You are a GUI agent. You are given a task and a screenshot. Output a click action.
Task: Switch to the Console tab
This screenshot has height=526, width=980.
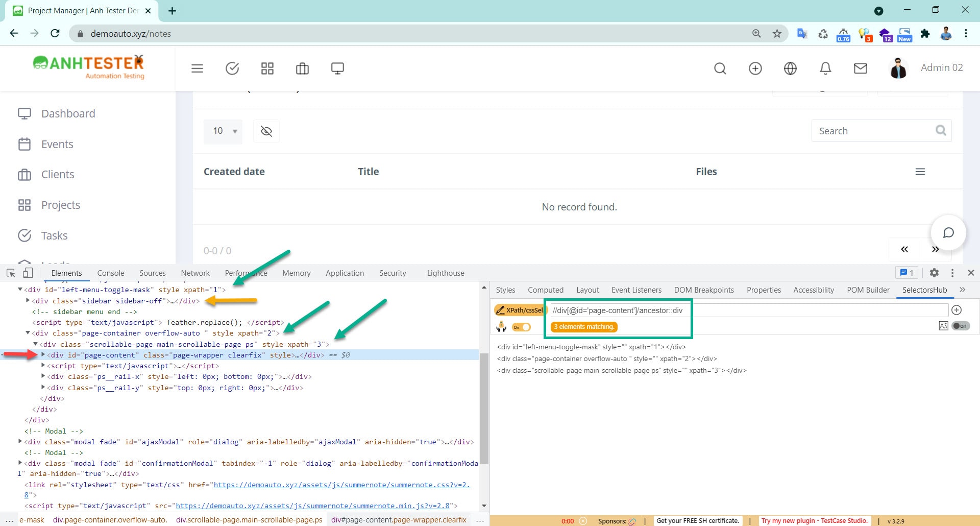(x=111, y=273)
